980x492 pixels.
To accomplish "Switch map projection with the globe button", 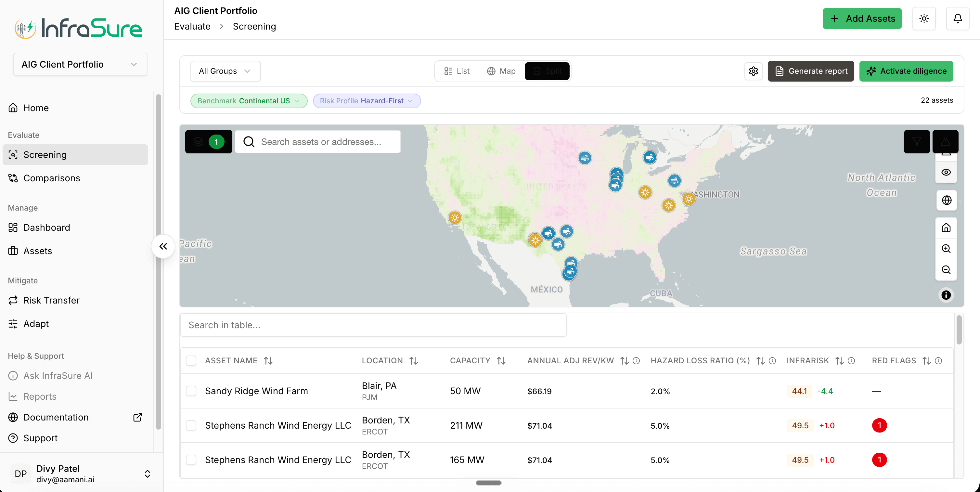I will coord(946,200).
